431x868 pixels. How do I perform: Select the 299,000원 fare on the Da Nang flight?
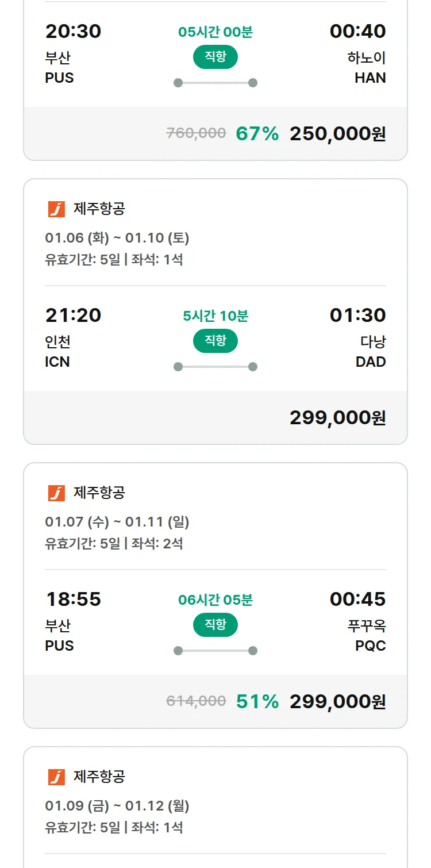tap(337, 418)
